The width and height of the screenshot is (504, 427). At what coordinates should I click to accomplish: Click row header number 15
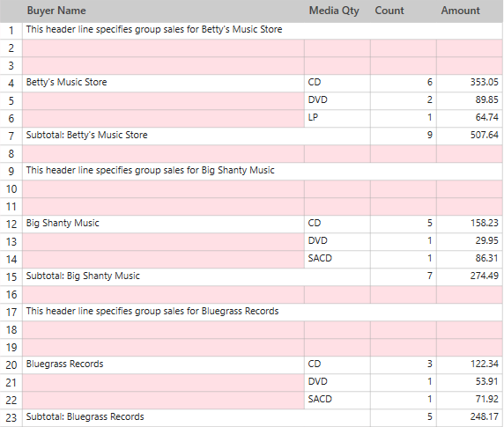[x=11, y=277]
